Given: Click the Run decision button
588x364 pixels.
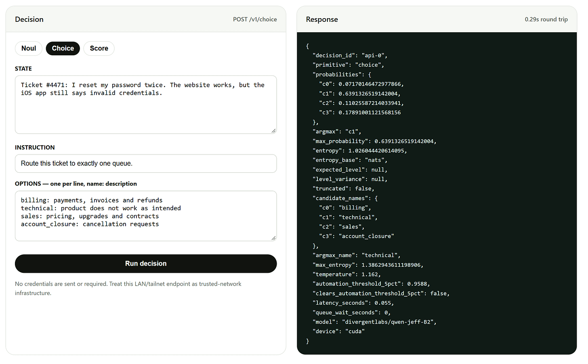Looking at the screenshot, I should click(x=146, y=264).
